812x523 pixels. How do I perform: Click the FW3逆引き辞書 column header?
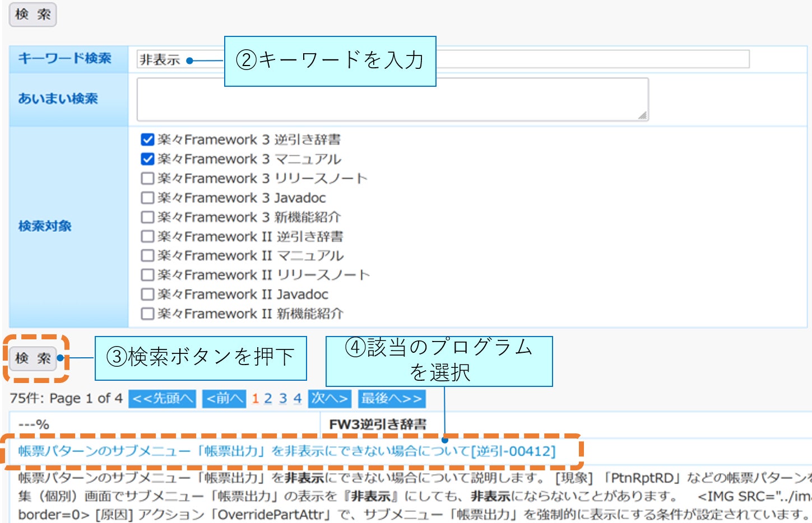point(378,424)
